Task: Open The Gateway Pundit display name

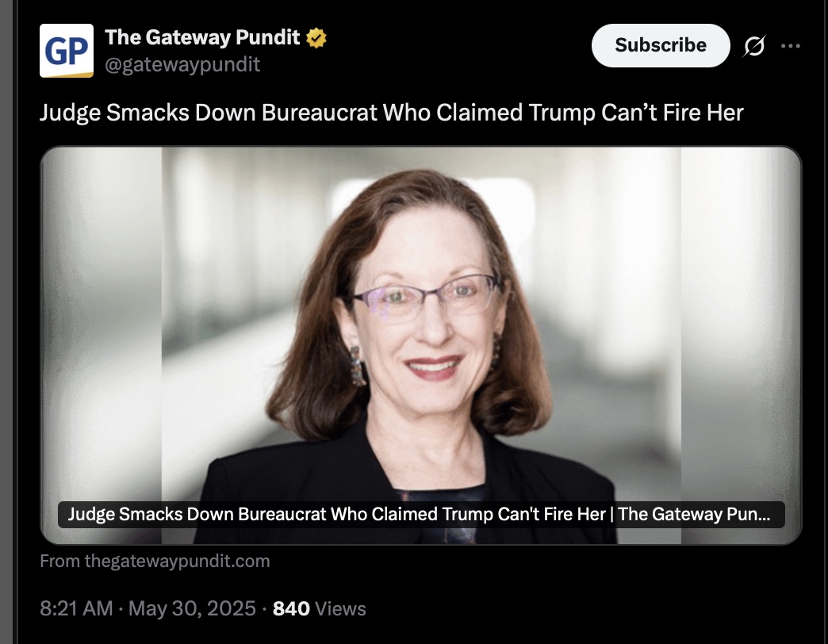Action: pos(202,37)
